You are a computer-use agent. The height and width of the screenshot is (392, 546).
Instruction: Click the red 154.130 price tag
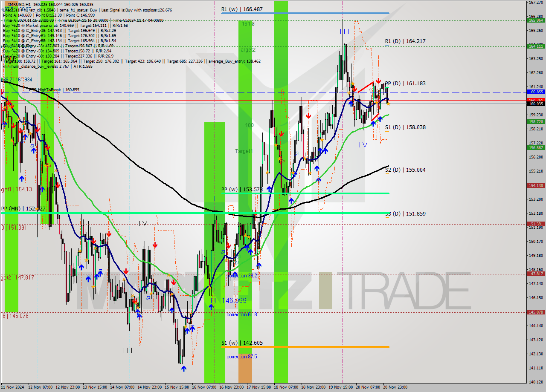click(x=535, y=185)
